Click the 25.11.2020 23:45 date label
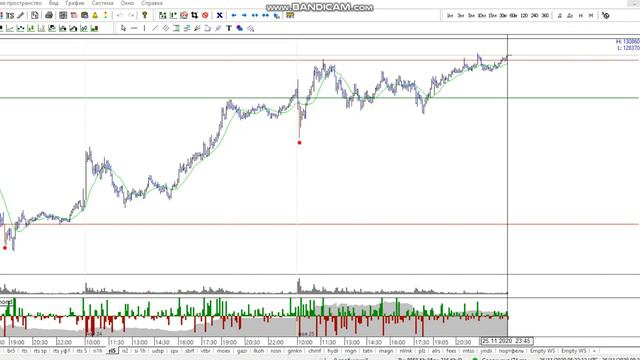 click(x=507, y=340)
